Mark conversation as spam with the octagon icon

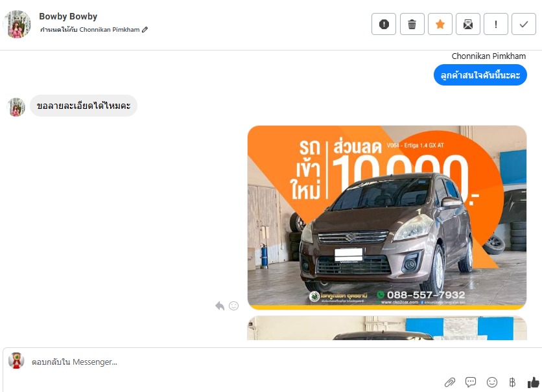click(384, 24)
